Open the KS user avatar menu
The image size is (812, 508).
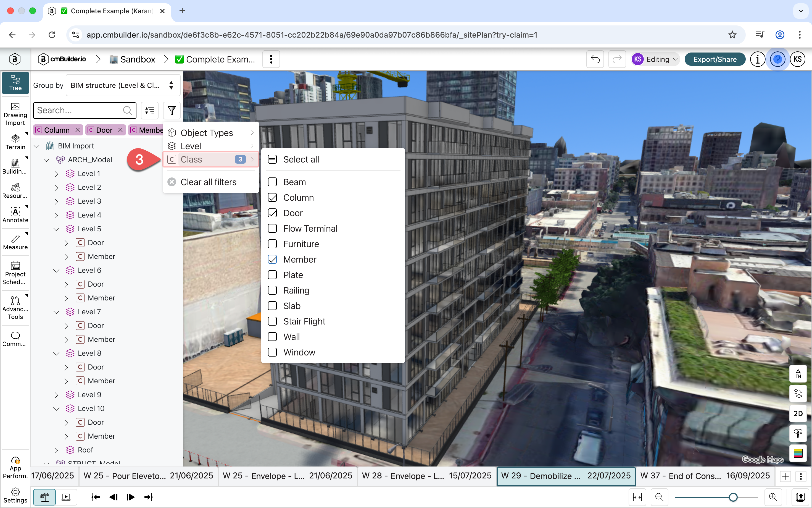click(x=798, y=59)
